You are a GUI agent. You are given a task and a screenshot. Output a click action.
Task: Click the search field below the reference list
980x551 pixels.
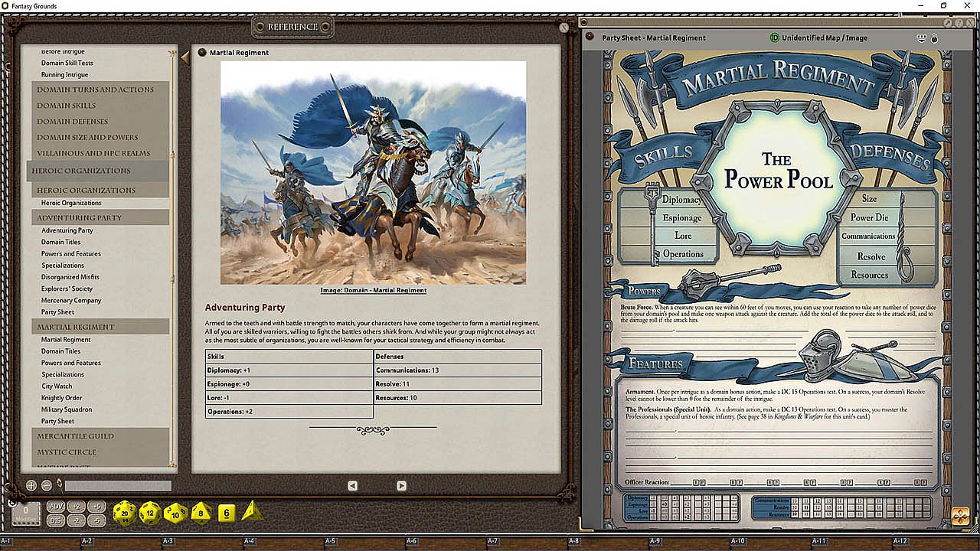[x=118, y=485]
